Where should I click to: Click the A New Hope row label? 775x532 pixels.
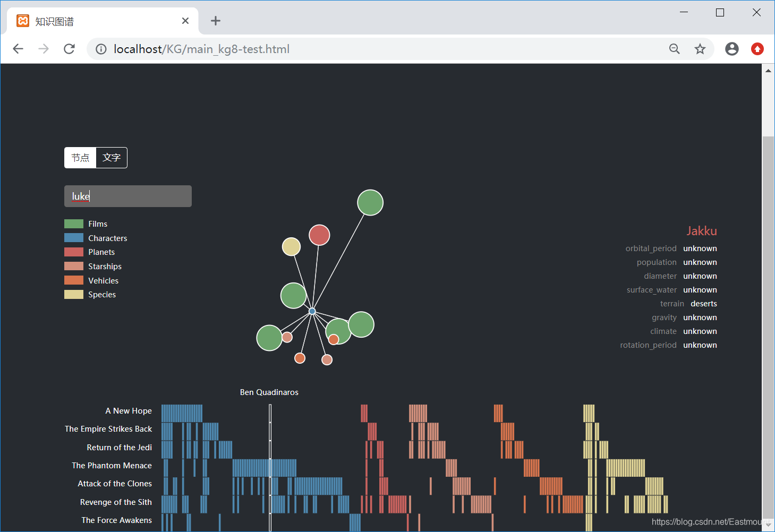tap(129, 411)
